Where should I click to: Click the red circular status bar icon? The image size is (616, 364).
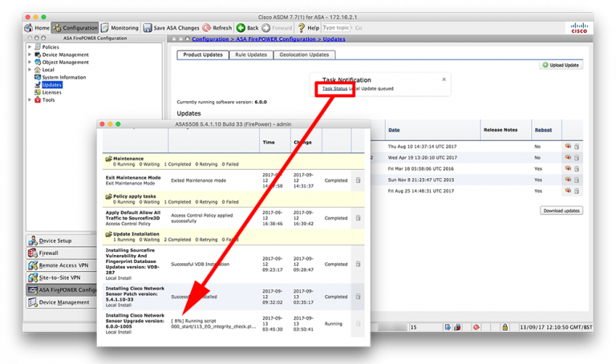[x=476, y=327]
